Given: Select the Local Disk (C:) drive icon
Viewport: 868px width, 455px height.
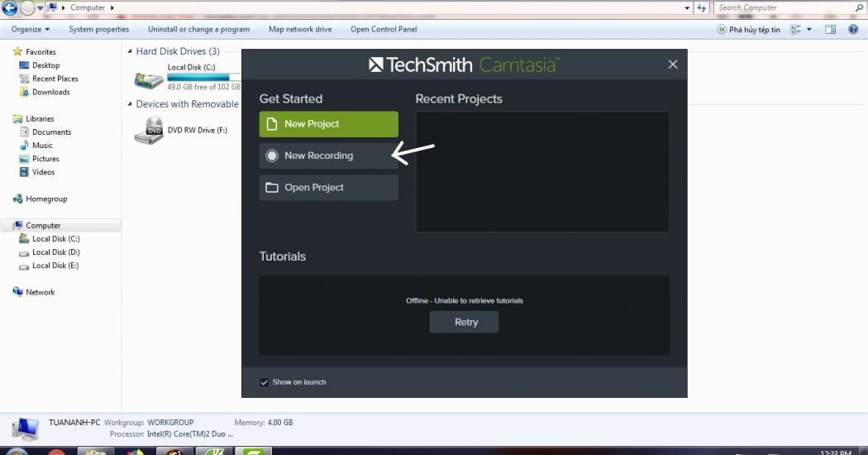Looking at the screenshot, I should (x=149, y=79).
